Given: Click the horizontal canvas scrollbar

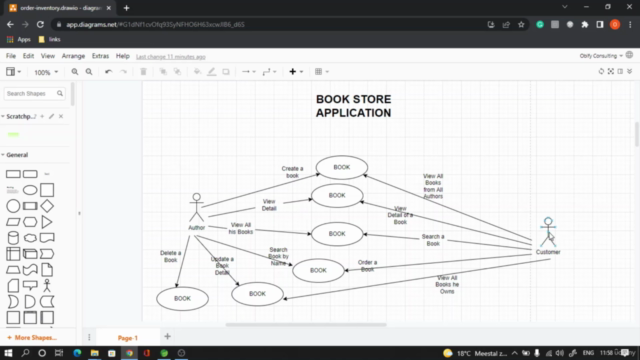Looking at the screenshot, I should coord(305,325).
